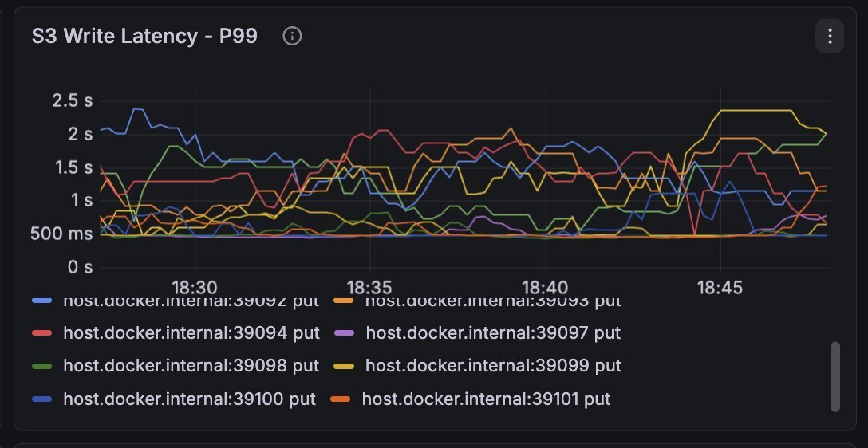Screen dimensions: 868x448
Task: Click the 18:45 time axis label
Action: point(720,288)
